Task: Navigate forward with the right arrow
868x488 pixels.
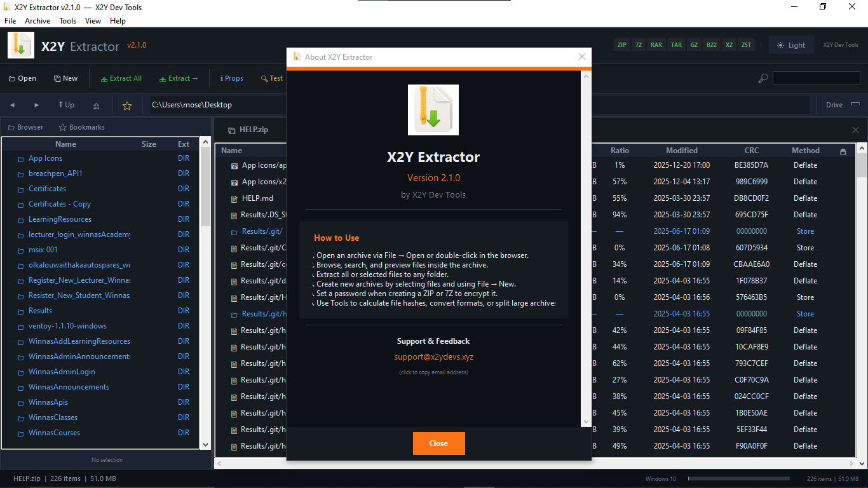Action: coord(37,105)
